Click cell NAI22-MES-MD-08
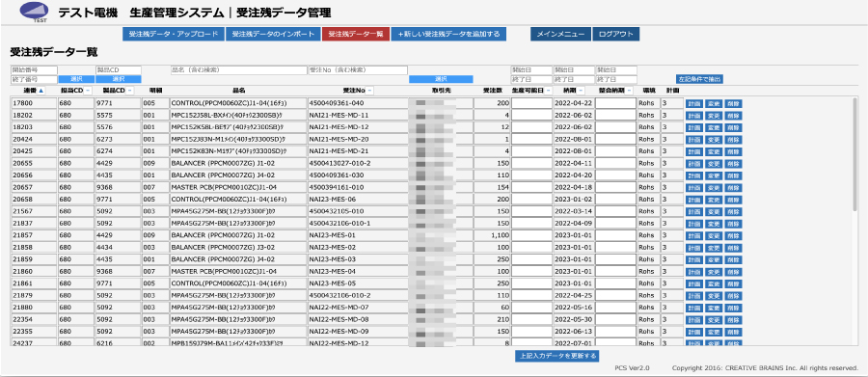The image size is (868, 377). 358,319
